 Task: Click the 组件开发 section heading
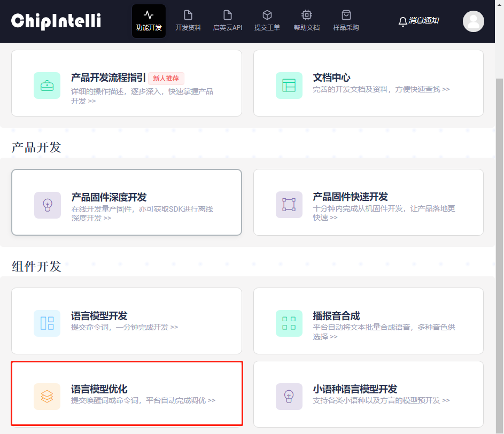tap(36, 267)
